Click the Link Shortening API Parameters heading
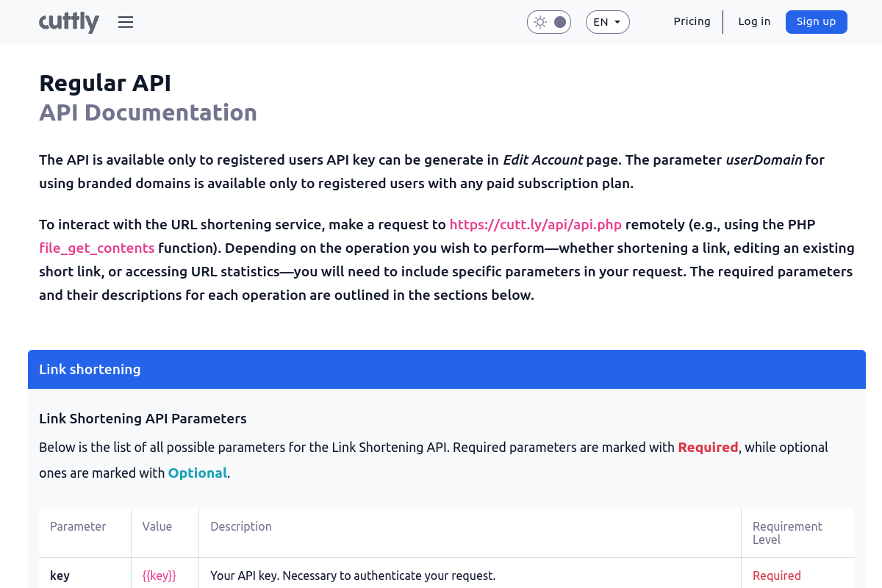This screenshot has height=588, width=882. coord(143,419)
